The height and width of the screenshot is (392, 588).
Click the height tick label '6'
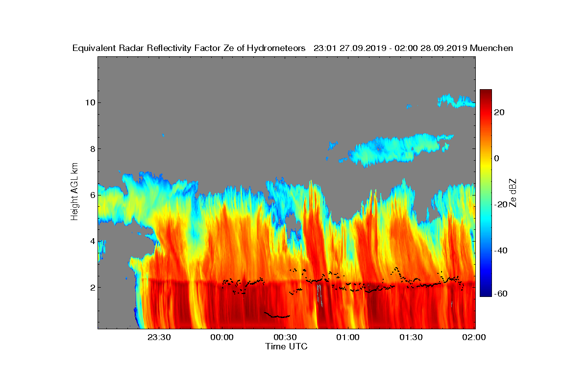[x=92, y=195]
